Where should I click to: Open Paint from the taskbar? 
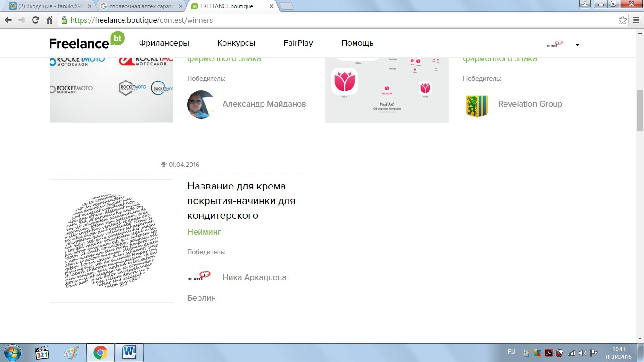71,353
